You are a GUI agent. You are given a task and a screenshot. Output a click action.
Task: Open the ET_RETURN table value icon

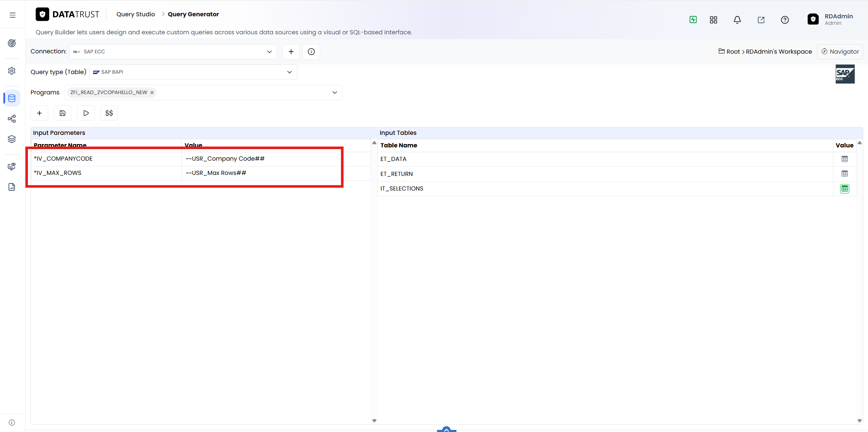click(845, 174)
